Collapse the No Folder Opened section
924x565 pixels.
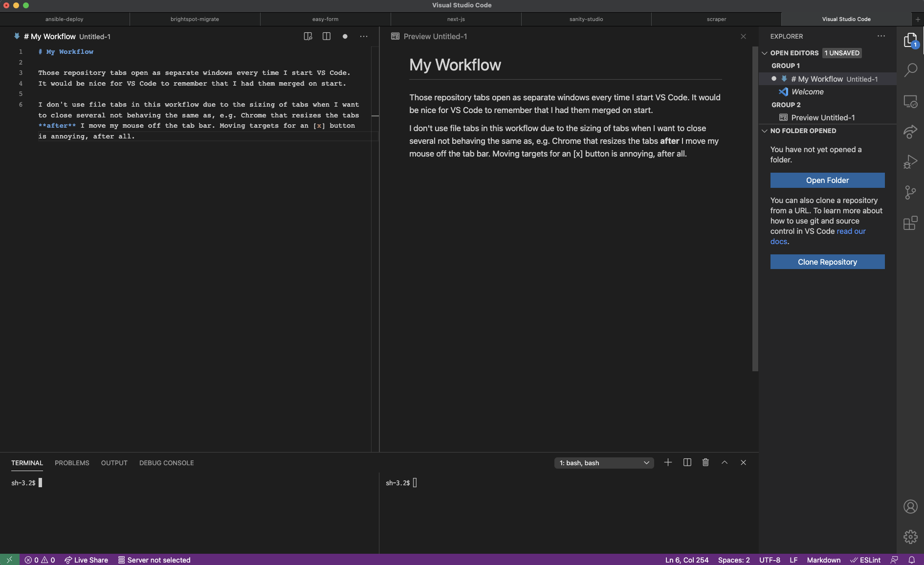click(x=765, y=131)
